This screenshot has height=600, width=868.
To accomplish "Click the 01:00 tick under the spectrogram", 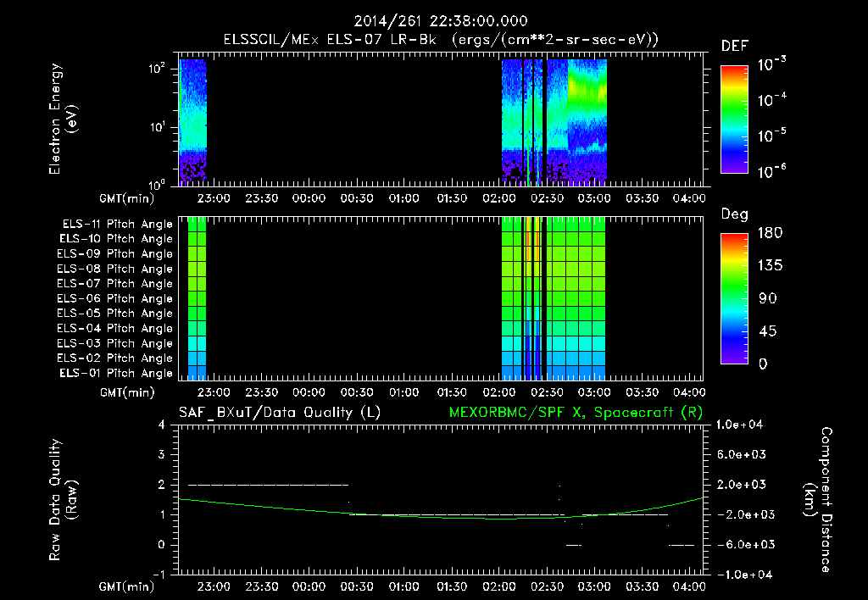I will (404, 198).
